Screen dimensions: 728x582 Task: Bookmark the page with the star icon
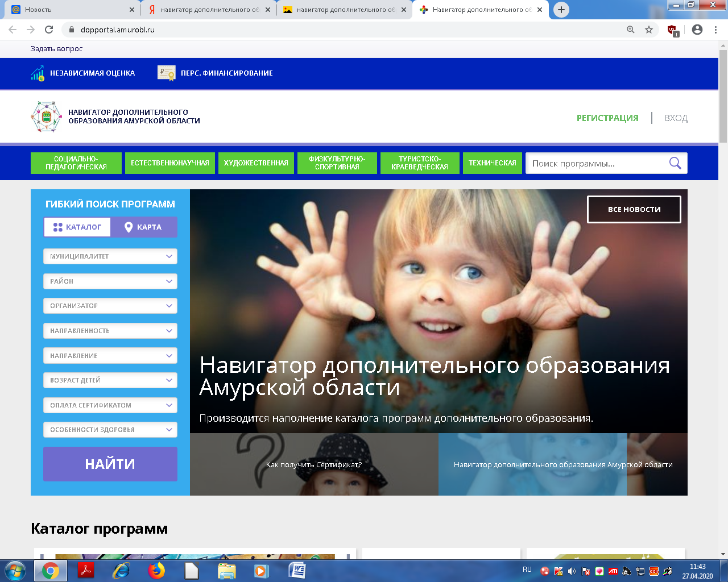(x=649, y=30)
